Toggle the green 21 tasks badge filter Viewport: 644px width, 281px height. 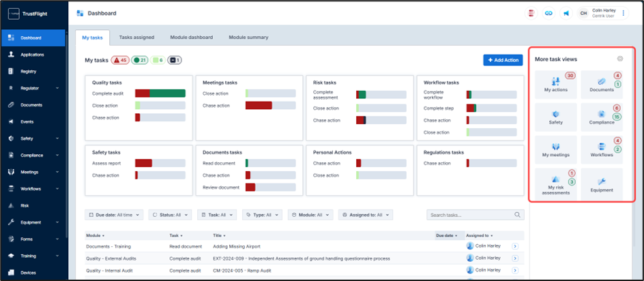pyautogui.click(x=140, y=60)
